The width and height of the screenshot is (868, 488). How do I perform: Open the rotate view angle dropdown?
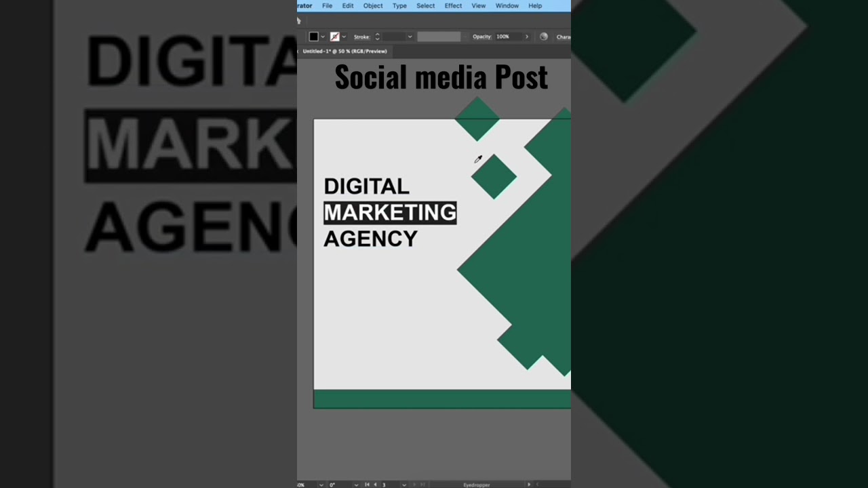pyautogui.click(x=355, y=485)
